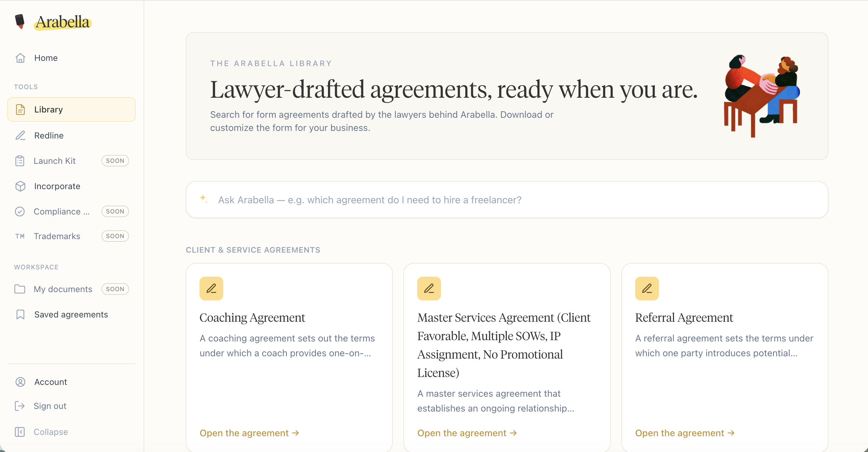
Task: Select the Launch Kit menu item
Action: pyautogui.click(x=71, y=161)
